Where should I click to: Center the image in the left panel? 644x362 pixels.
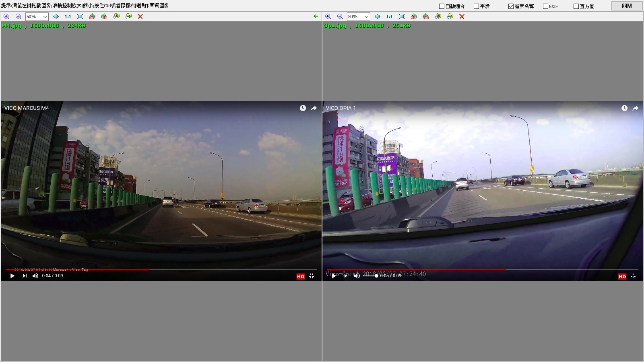pyautogui.click(x=56, y=16)
